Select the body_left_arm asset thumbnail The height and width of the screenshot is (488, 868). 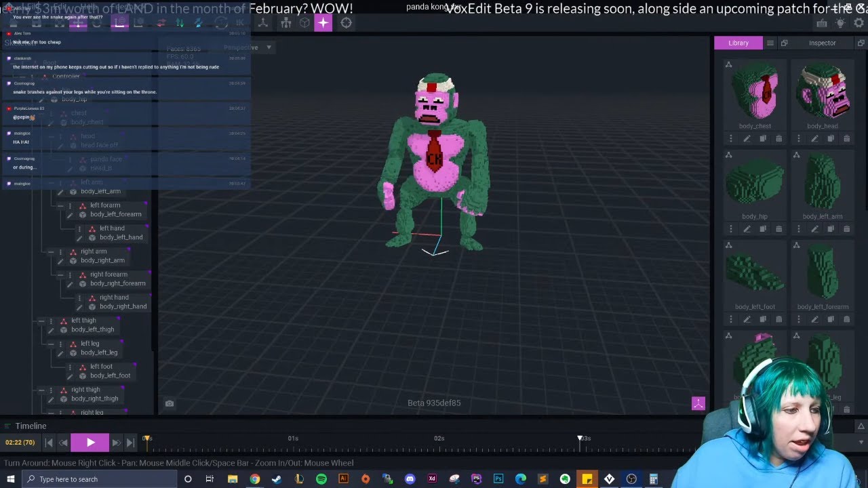(x=823, y=182)
